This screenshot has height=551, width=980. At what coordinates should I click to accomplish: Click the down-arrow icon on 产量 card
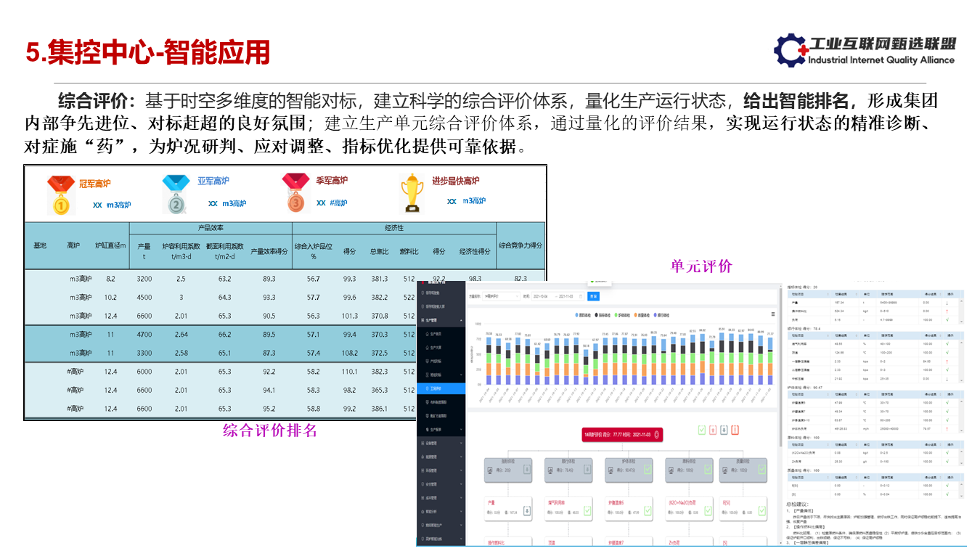pyautogui.click(x=527, y=511)
